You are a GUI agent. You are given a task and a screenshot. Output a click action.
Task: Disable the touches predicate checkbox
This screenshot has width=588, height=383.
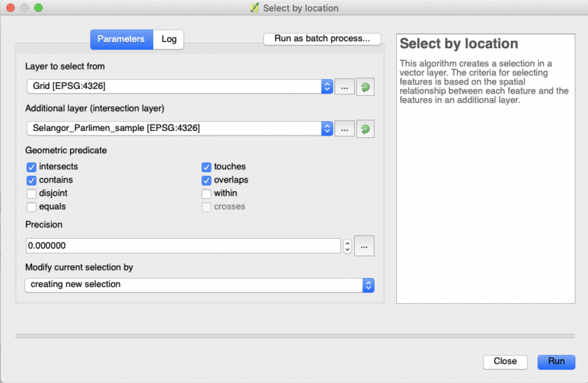coord(207,167)
